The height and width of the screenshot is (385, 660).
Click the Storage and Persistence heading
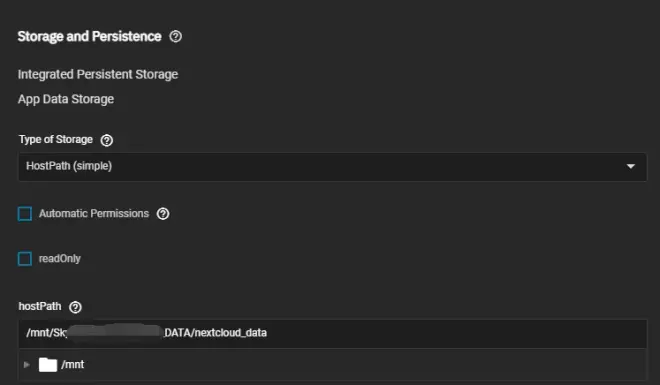point(89,37)
